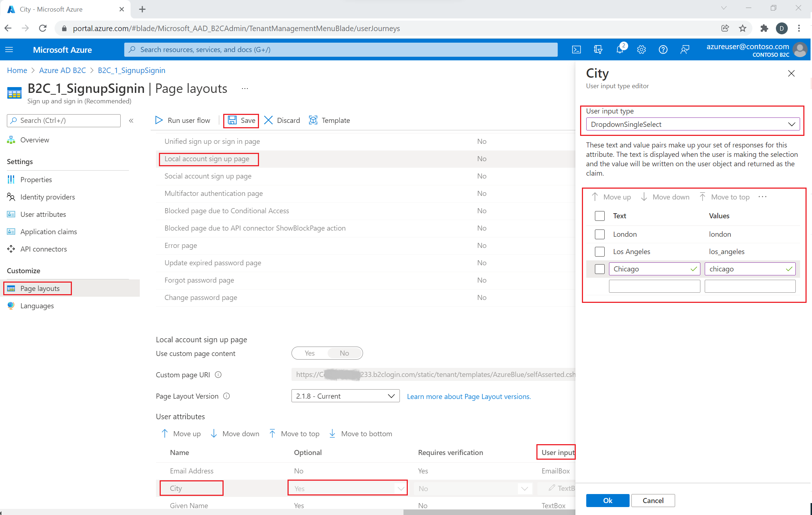Screen dimensions: 812x515
Task: Select Identity providers in the sidebar
Action: click(48, 197)
